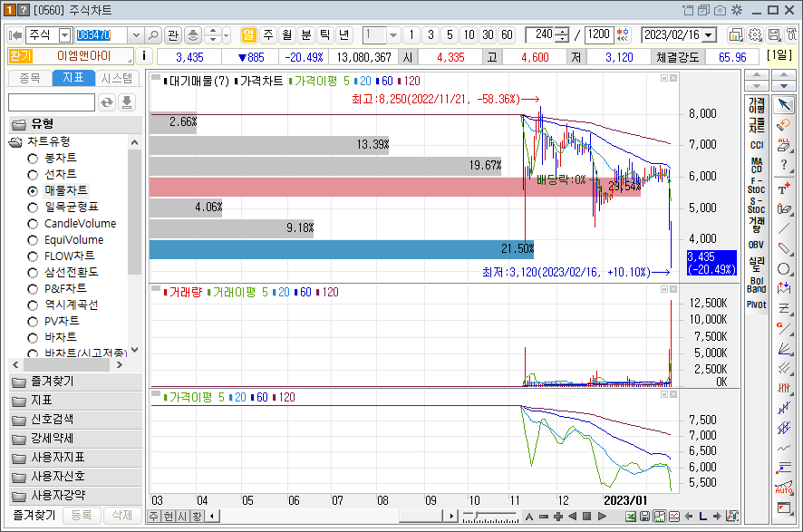
Task: Pick the straight trend line tool
Action: click(x=784, y=228)
